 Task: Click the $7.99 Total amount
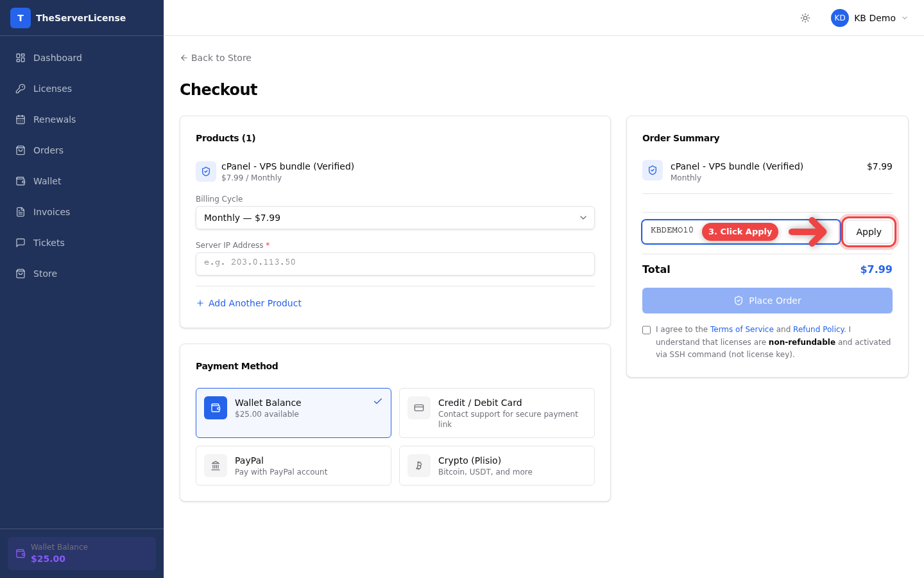(876, 270)
